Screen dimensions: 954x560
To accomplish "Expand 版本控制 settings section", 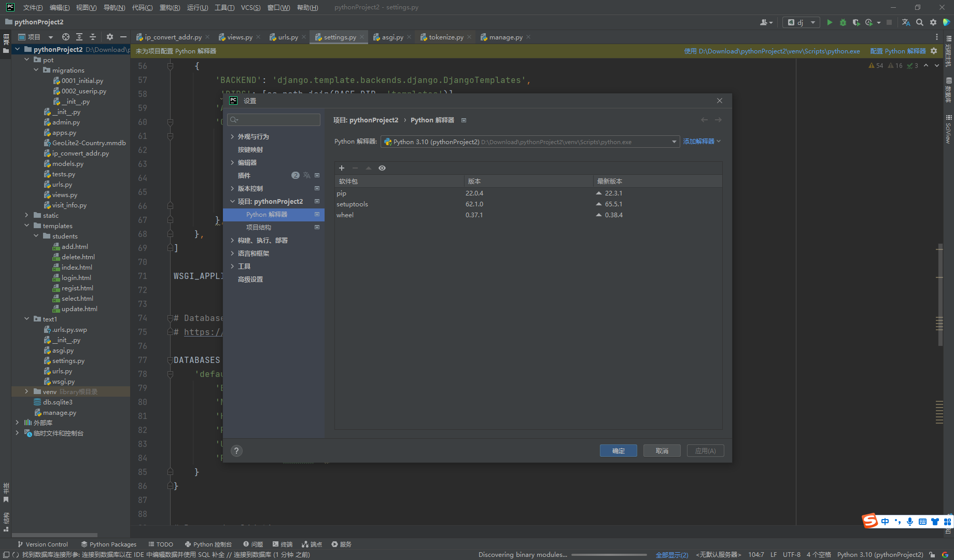I will 232,188.
